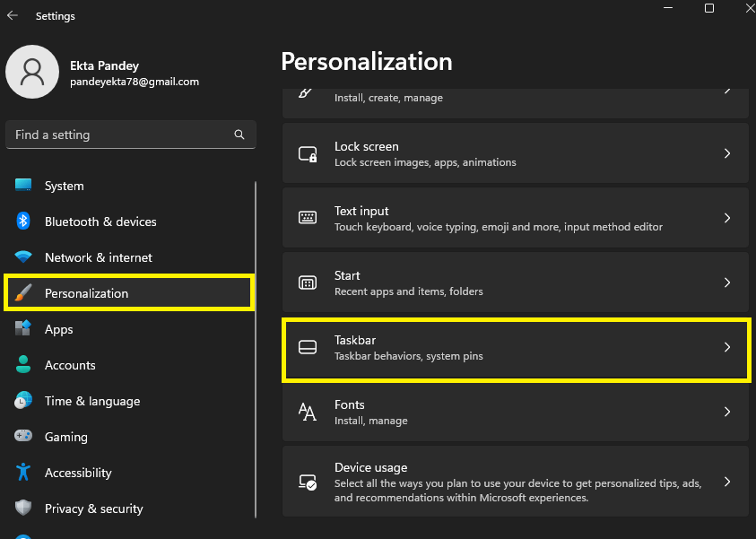Click the Gaming controller icon
Image resolution: width=756 pixels, height=539 pixels.
coord(24,437)
